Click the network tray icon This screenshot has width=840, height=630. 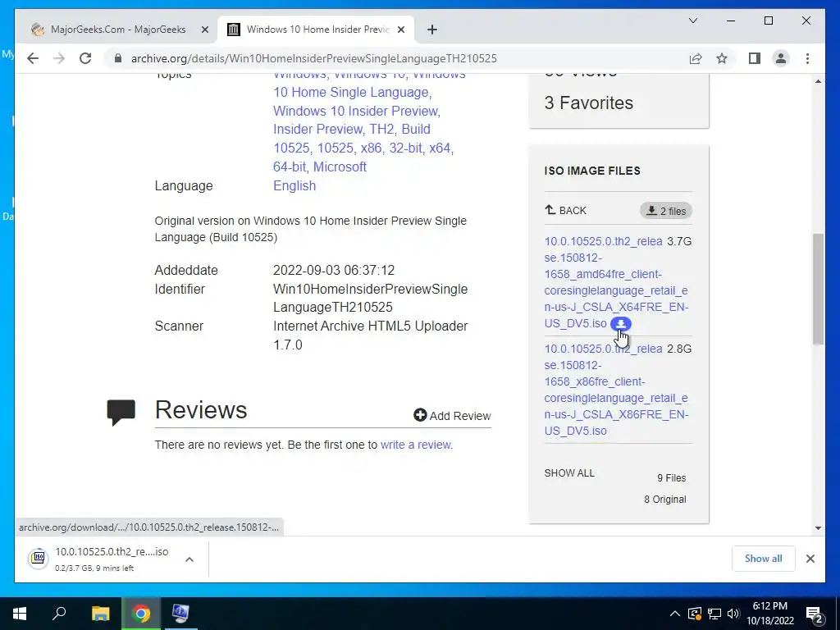pos(714,614)
